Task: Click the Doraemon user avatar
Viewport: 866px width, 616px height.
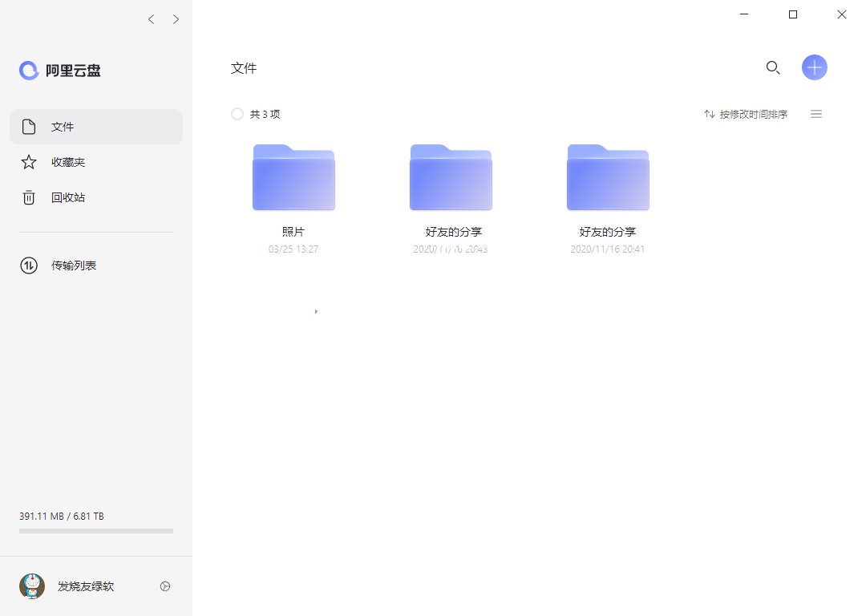Action: tap(32, 586)
